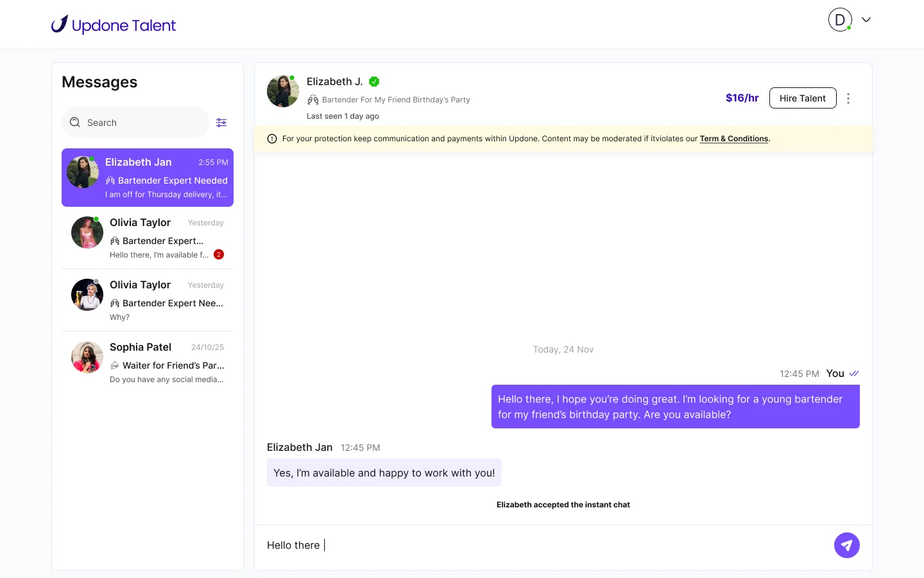Click the search magnifier icon
924x578 pixels.
tap(75, 122)
